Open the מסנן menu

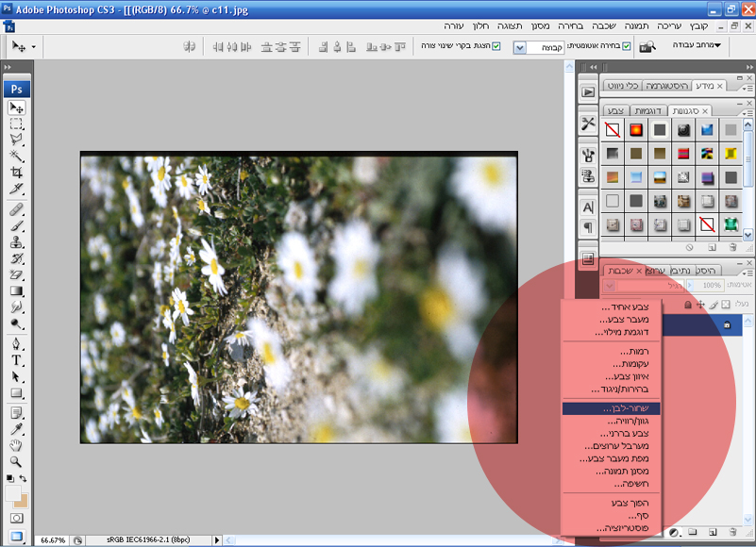541,26
